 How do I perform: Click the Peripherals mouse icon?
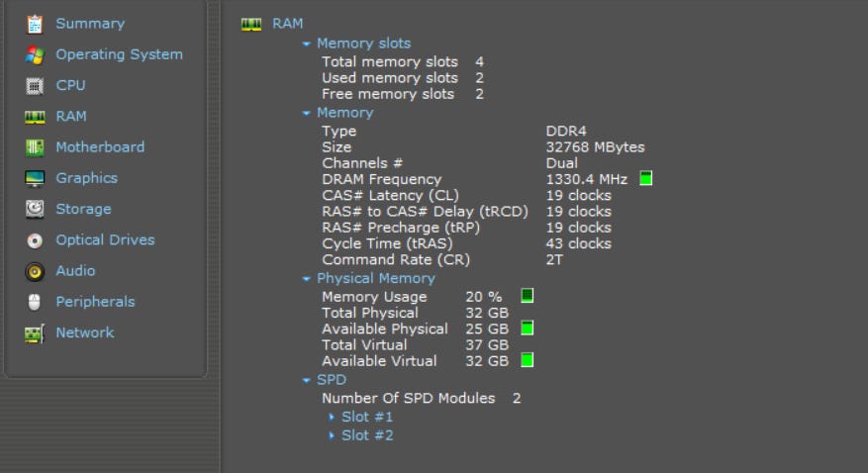(x=36, y=302)
